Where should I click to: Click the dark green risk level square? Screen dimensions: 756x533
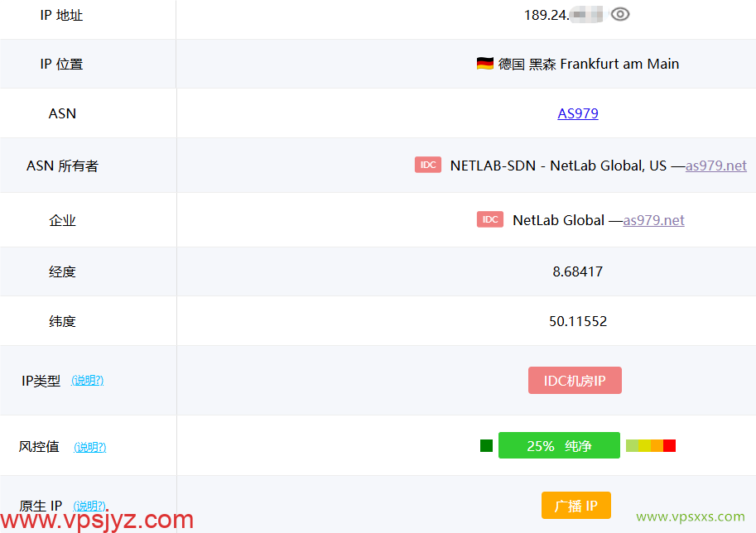pos(486,446)
